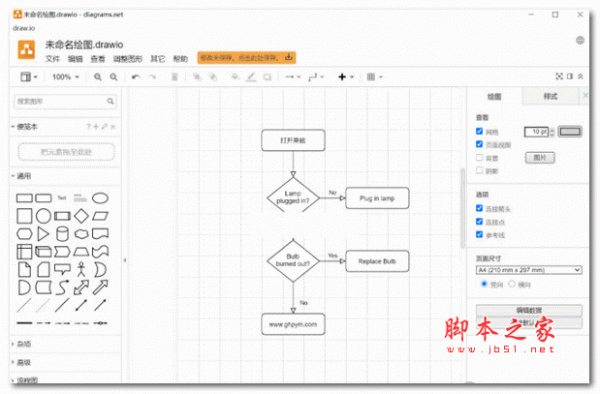Enable the 阴影 shadow checkbox
600x394 pixels.
[479, 170]
